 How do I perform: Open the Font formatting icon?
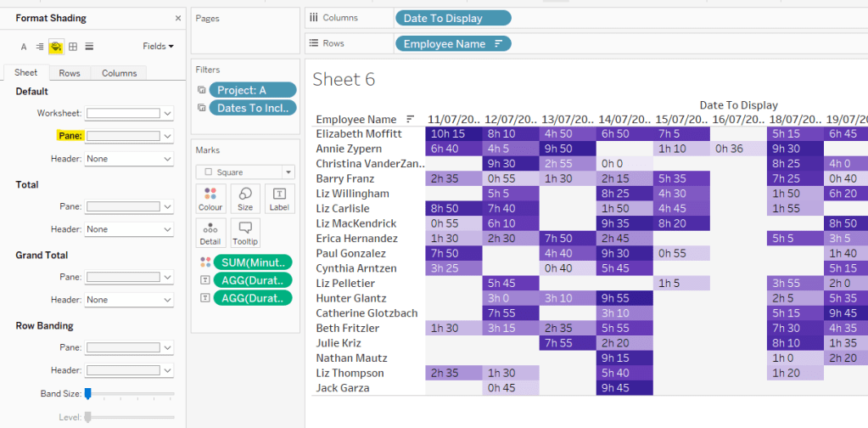[x=24, y=47]
